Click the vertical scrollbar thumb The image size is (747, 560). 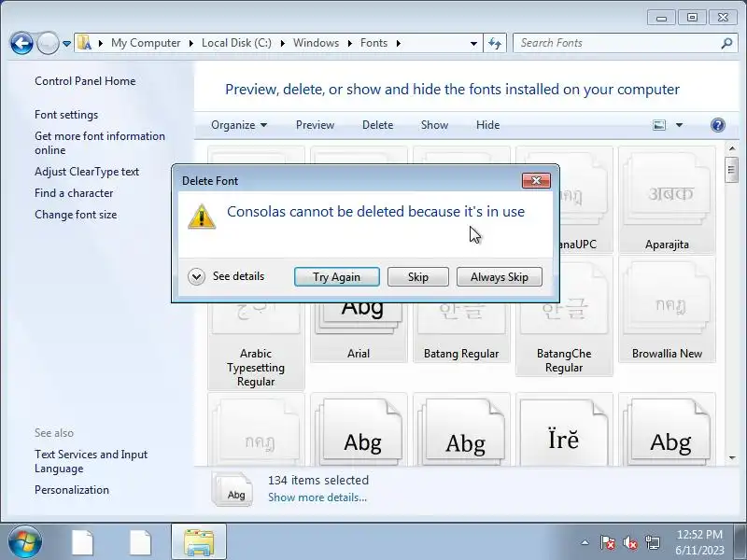click(x=732, y=169)
